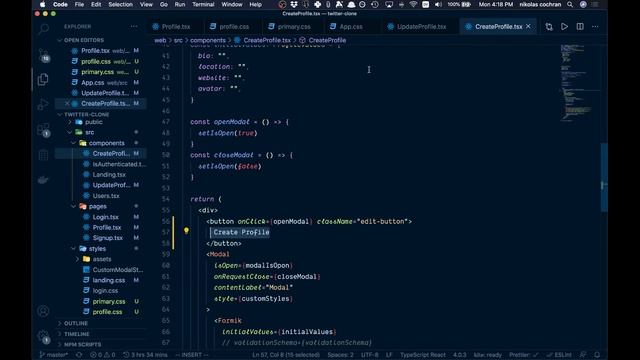Close the CreateProfile.tsx tab
The width and height of the screenshot is (640, 360).
(528, 26)
